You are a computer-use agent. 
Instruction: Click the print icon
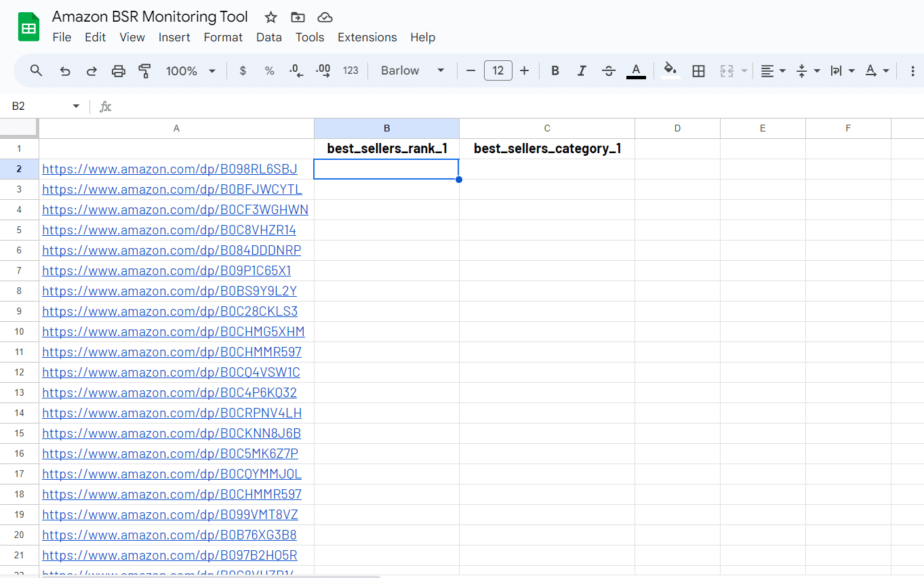coord(119,70)
